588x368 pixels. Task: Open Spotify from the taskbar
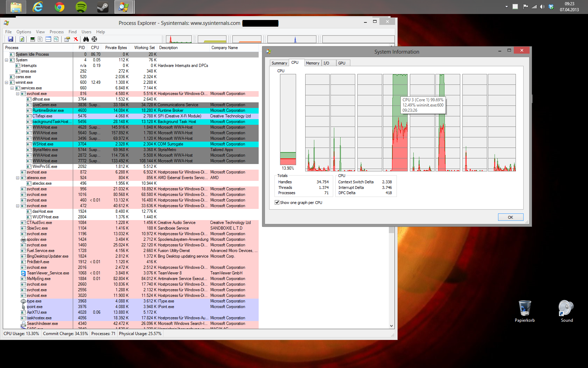click(x=81, y=7)
